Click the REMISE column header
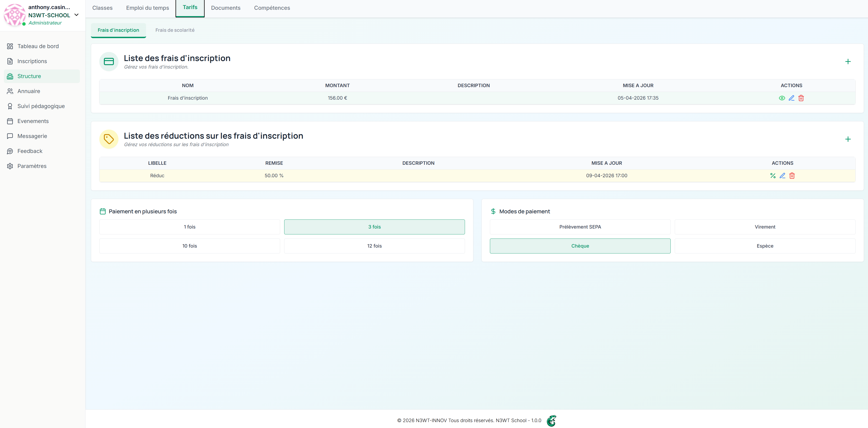 click(274, 163)
